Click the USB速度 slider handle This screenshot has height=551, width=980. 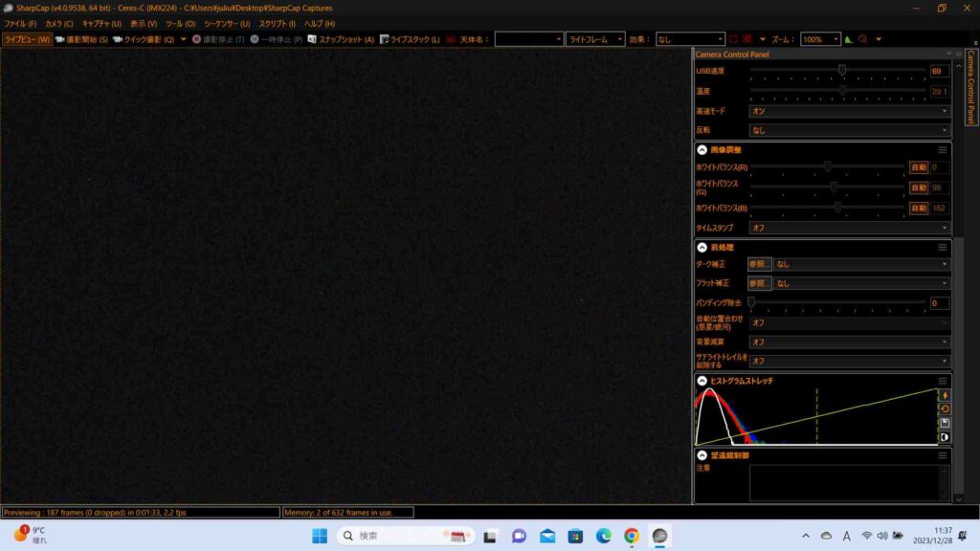click(842, 70)
